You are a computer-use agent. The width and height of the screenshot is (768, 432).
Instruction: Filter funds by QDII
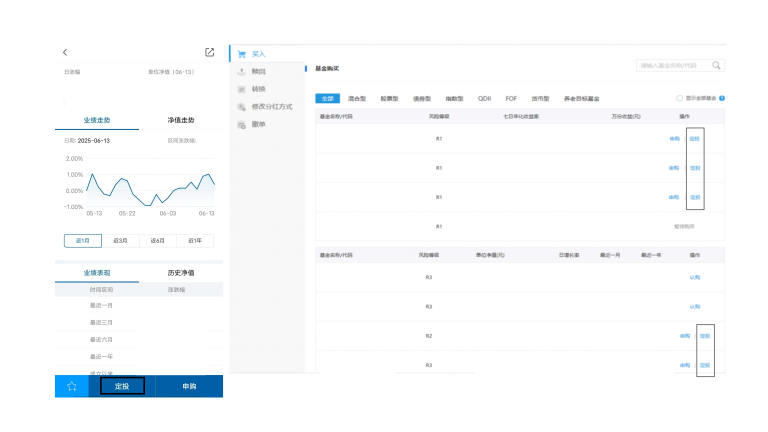click(484, 98)
